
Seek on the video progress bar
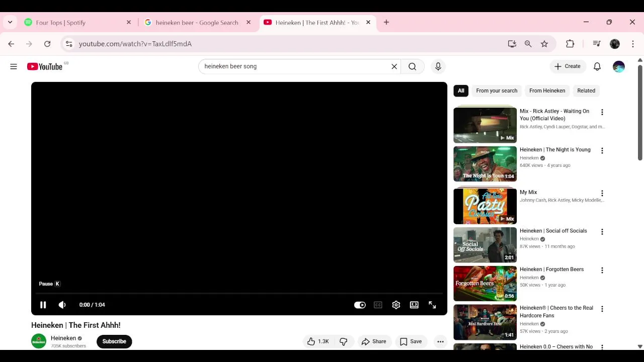click(x=239, y=293)
